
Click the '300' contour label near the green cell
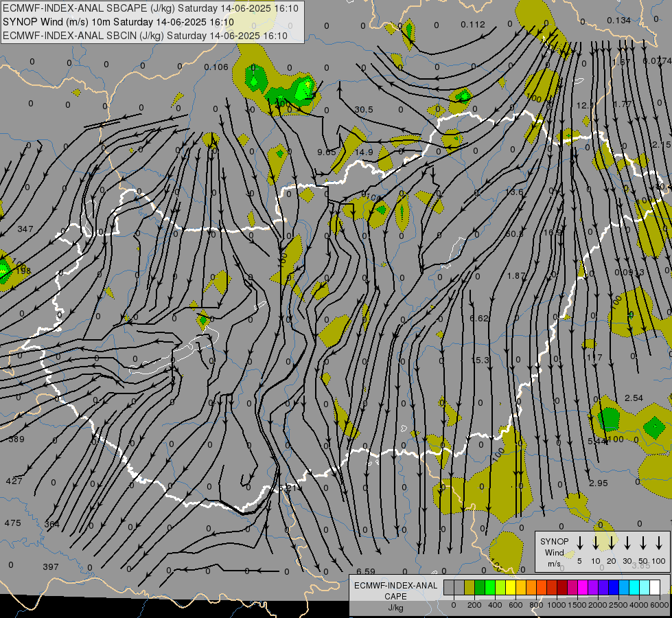[x=282, y=104]
